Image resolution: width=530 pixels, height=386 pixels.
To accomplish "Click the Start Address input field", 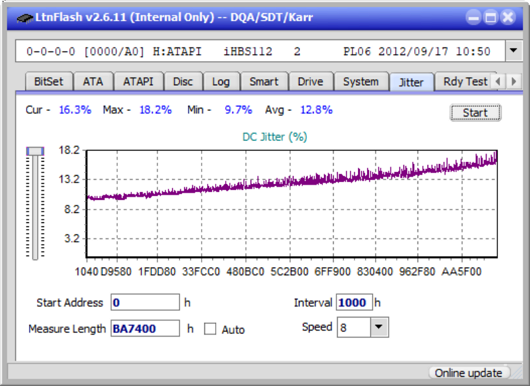I will [145, 302].
